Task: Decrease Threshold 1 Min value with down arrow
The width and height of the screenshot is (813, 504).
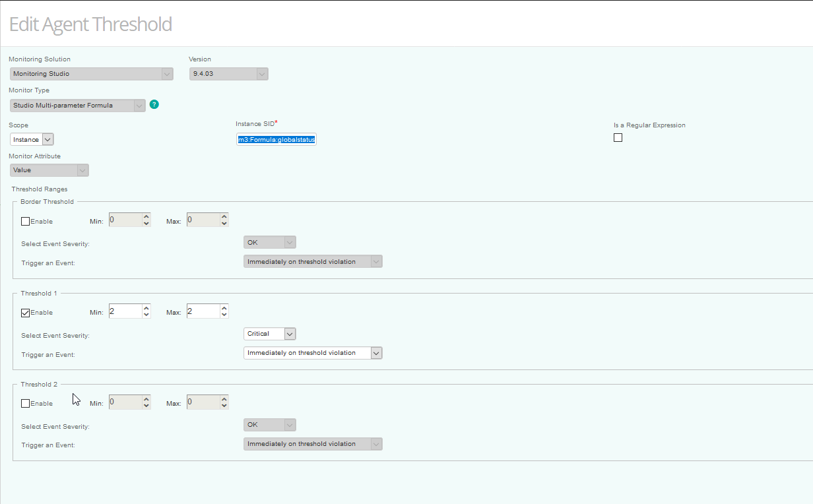Action: 146,315
